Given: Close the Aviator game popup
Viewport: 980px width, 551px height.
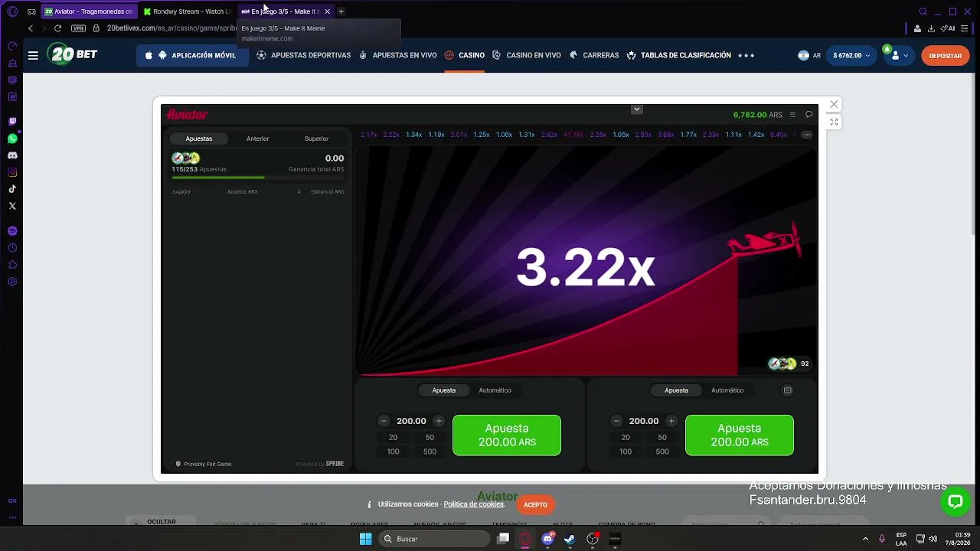Looking at the screenshot, I should tap(834, 104).
